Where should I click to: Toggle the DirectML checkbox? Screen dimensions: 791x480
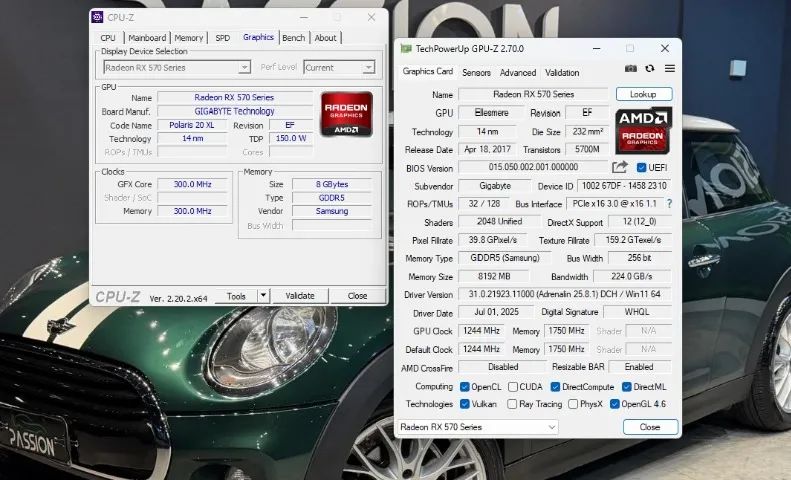[x=627, y=387]
